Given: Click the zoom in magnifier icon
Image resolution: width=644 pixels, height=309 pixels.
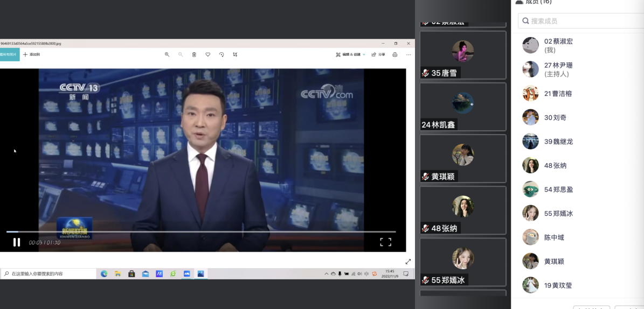Looking at the screenshot, I should coord(167,54).
